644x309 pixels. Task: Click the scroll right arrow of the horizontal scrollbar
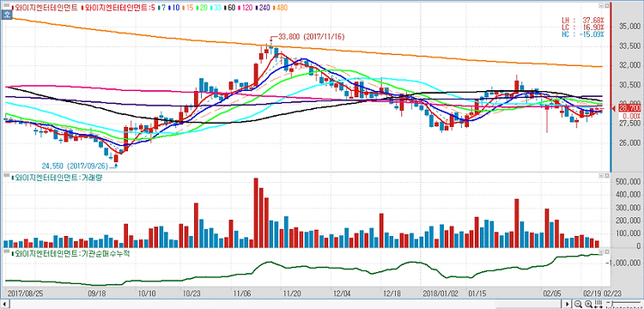[x=568, y=304]
